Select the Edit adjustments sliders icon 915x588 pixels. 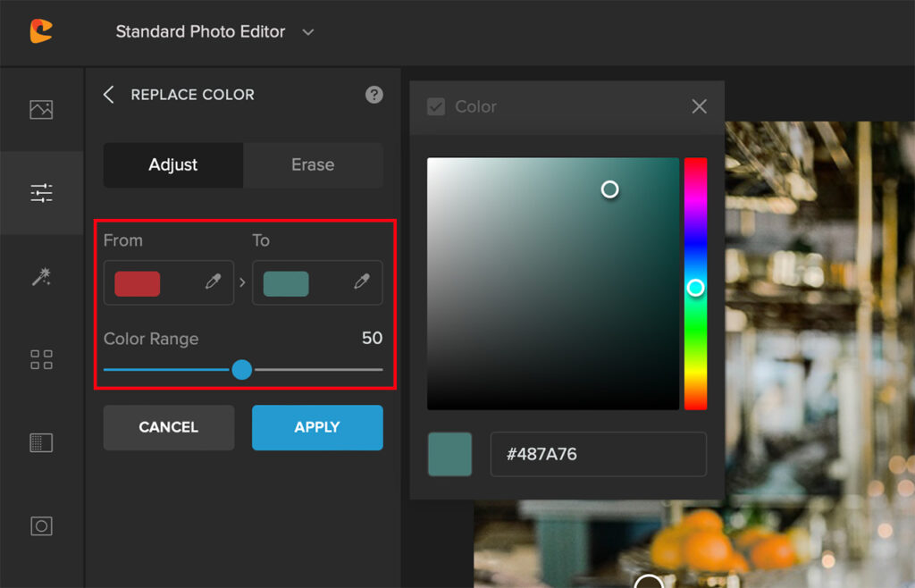[x=41, y=192]
